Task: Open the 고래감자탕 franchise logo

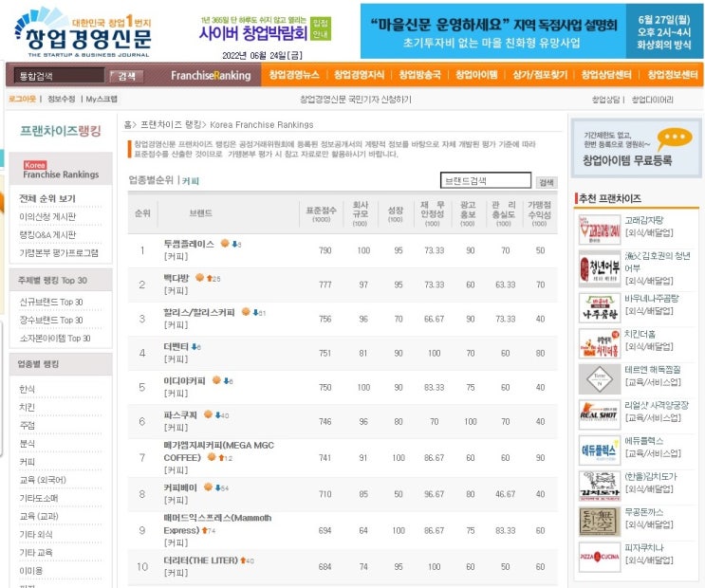Action: coord(600,230)
